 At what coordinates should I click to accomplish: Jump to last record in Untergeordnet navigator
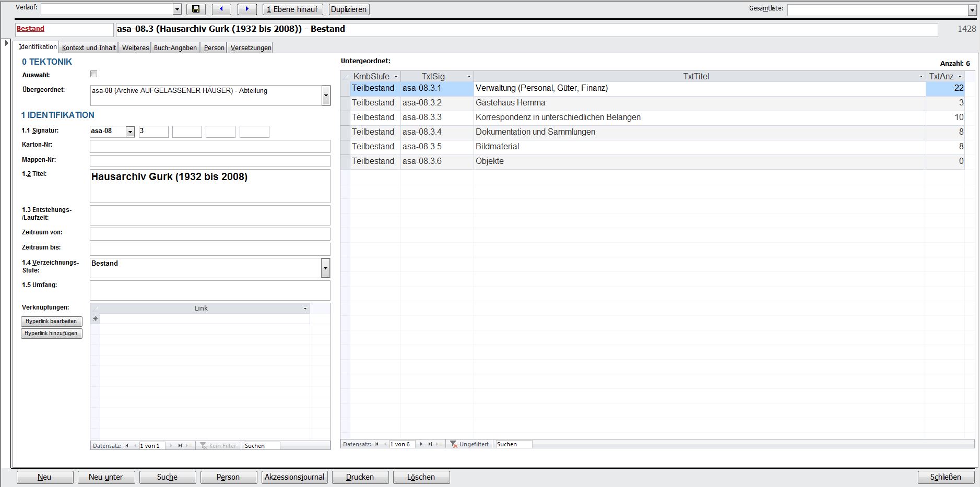click(430, 444)
